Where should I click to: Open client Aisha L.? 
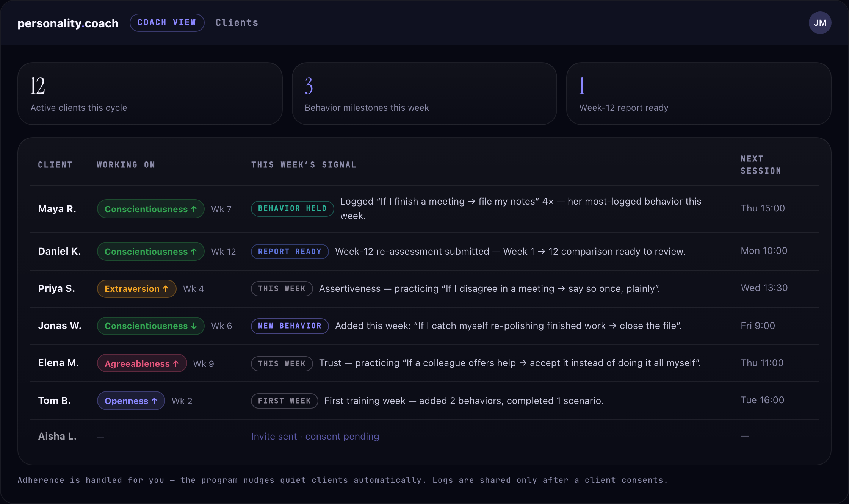(x=57, y=436)
